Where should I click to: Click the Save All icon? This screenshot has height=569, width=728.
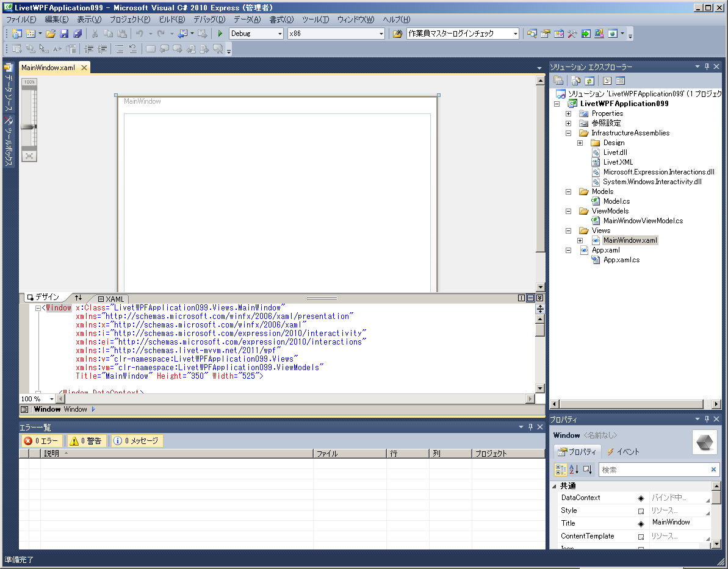click(77, 34)
